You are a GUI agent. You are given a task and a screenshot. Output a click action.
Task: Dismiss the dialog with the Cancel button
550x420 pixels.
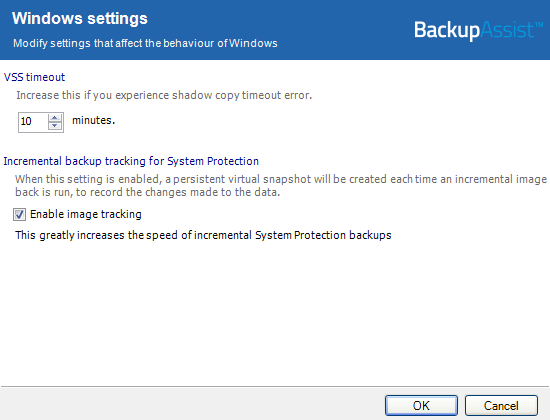coord(501,406)
